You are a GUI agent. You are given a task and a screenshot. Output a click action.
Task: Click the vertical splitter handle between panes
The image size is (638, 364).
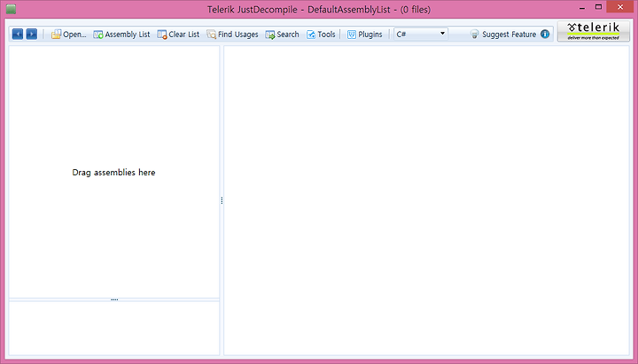222,200
